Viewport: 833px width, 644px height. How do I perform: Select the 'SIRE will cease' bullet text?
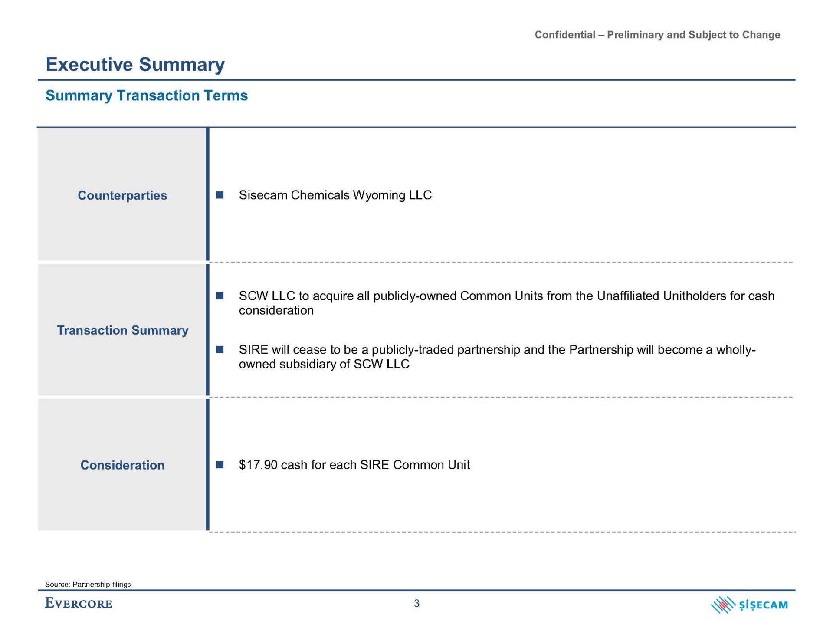[497, 357]
